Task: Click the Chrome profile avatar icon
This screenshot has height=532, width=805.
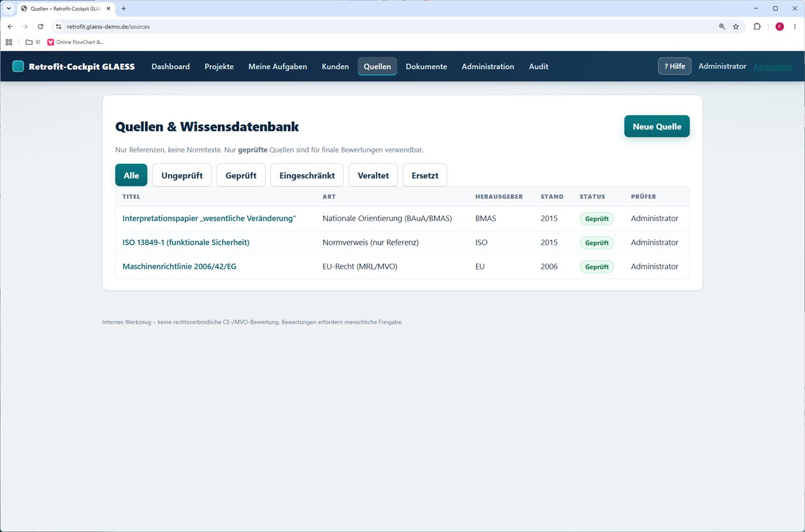Action: (780, 26)
